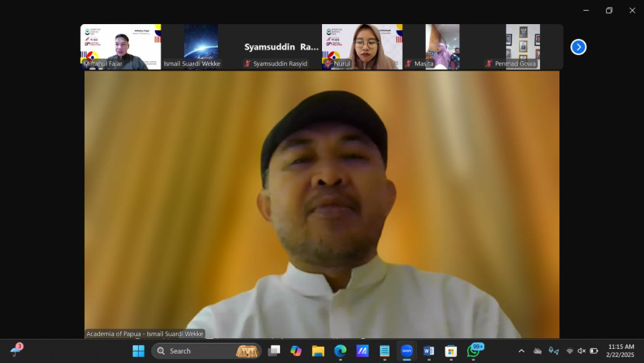Open Wi-Fi network settings in tray
Image resolution: width=644 pixels, height=363 pixels.
pos(570,351)
